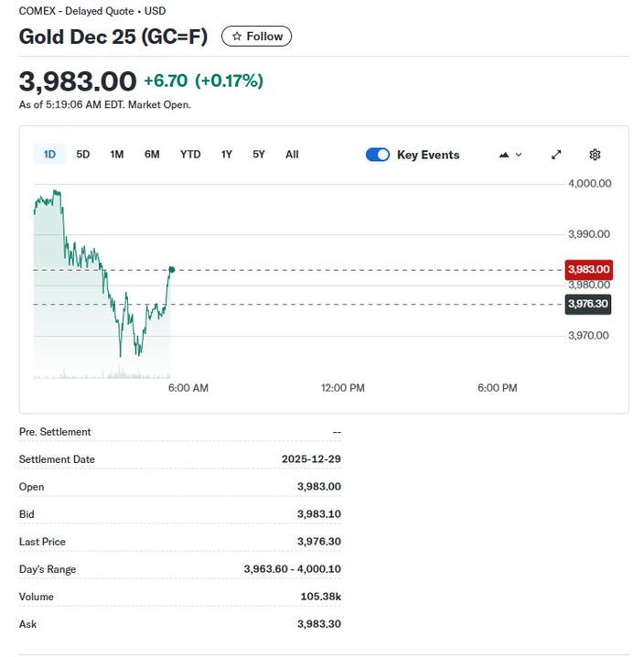Click the dark 3,976.30 price marker

point(588,304)
